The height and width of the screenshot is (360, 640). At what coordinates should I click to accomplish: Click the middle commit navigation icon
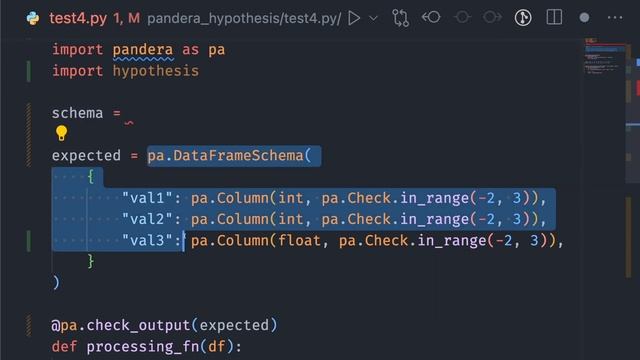tap(462, 18)
